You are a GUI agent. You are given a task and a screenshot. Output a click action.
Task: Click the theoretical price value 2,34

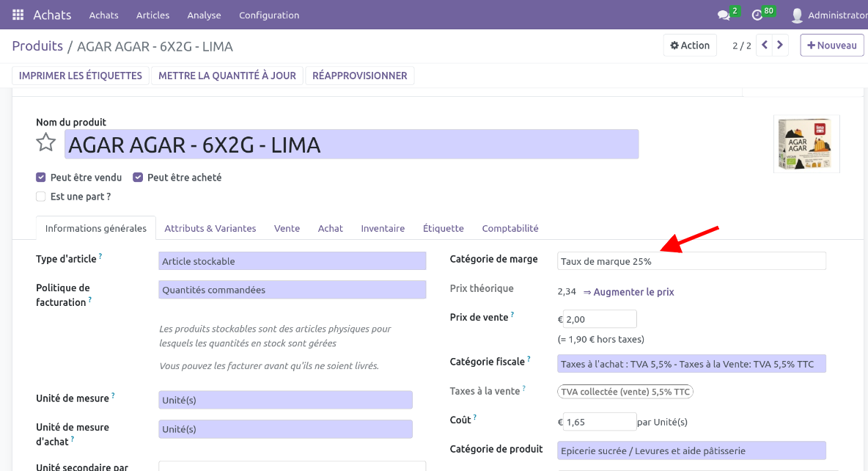coord(566,291)
